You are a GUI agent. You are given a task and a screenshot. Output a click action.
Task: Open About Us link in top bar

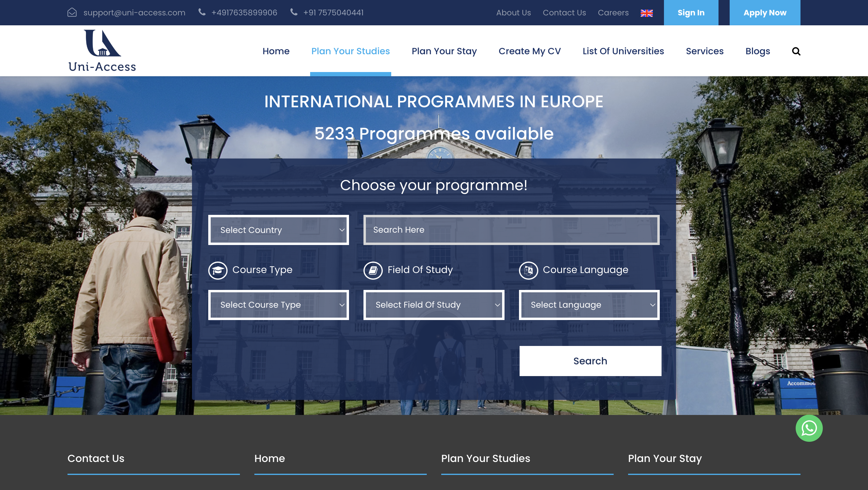pos(513,12)
